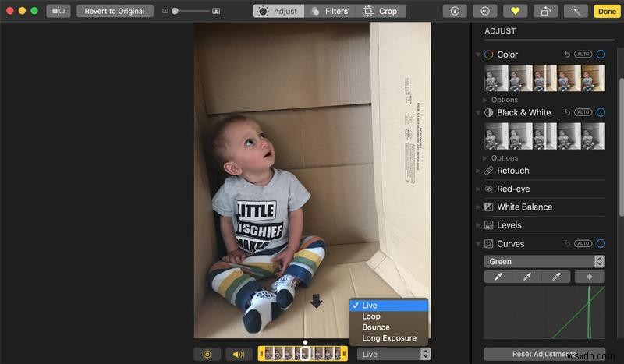Click the add point crosshair button in Curves
This screenshot has height=364, width=624.
point(590,277)
